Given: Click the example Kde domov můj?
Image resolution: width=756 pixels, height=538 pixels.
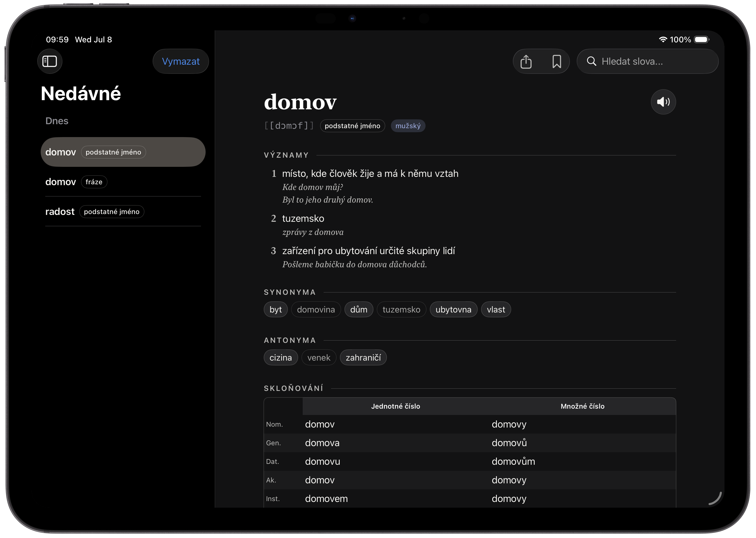Looking at the screenshot, I should coord(312,187).
